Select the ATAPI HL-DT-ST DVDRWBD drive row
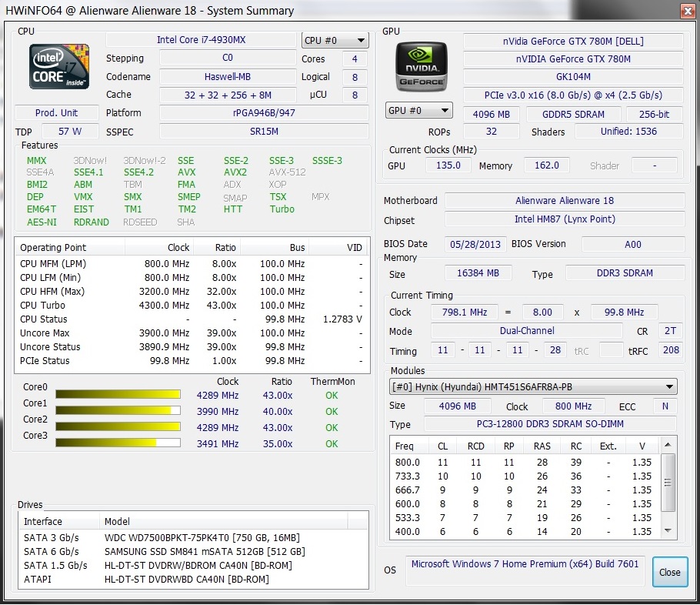The height and width of the screenshot is (605, 700). click(194, 579)
